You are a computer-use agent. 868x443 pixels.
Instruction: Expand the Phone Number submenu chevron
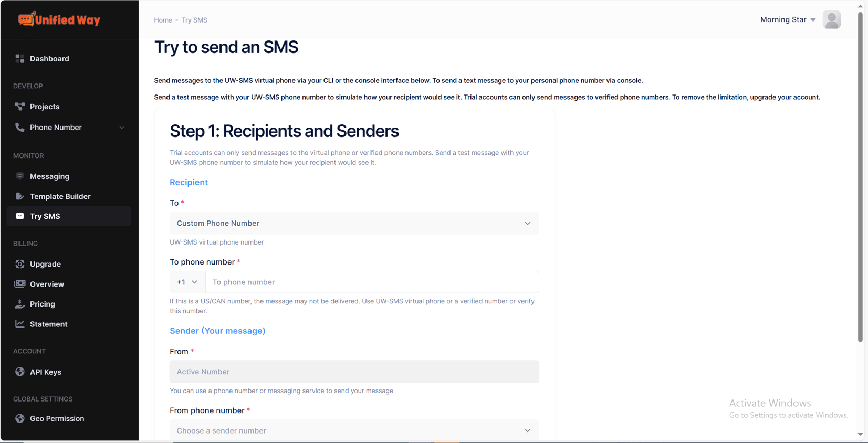click(x=122, y=128)
